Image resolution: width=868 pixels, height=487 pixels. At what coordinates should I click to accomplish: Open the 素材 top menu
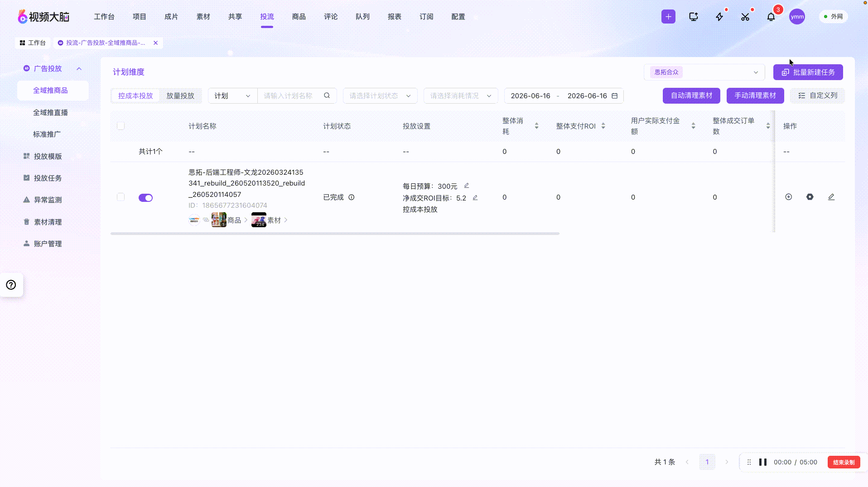pyautogui.click(x=203, y=17)
